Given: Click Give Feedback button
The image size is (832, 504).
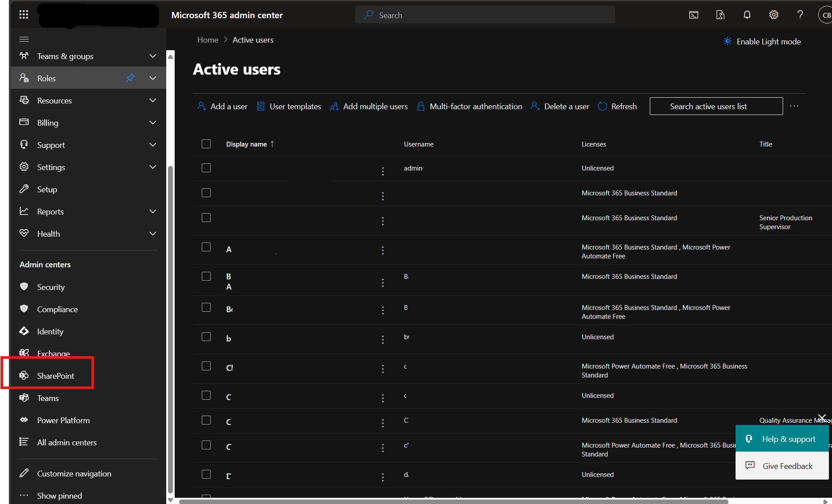Looking at the screenshot, I should [x=782, y=466].
